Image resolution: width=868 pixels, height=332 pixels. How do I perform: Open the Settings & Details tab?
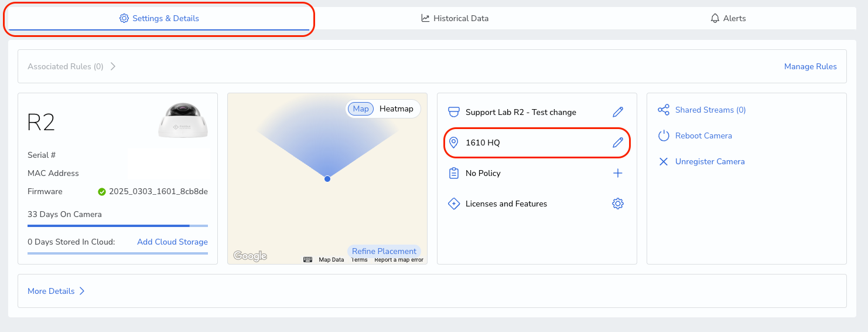pyautogui.click(x=159, y=18)
